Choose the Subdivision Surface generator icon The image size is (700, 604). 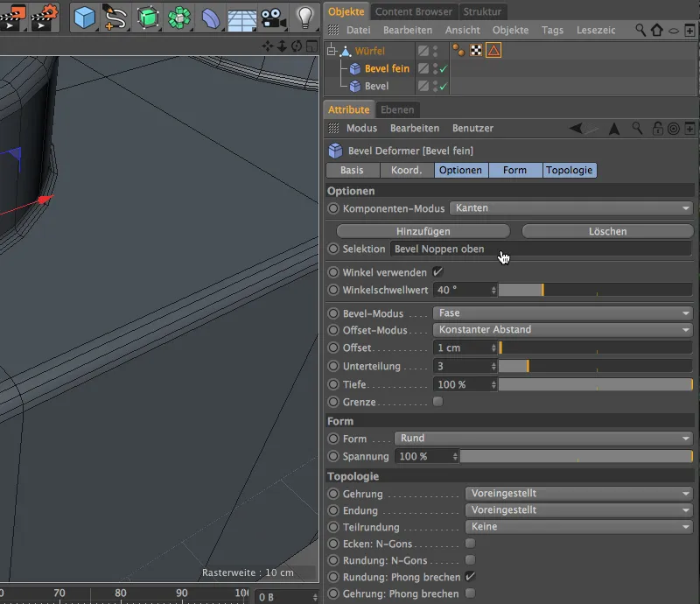148,18
